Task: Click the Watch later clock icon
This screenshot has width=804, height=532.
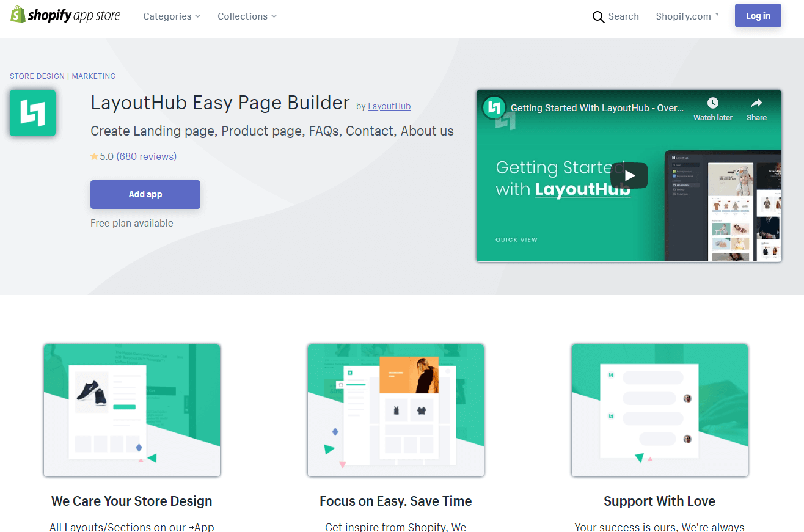Action: (x=713, y=103)
